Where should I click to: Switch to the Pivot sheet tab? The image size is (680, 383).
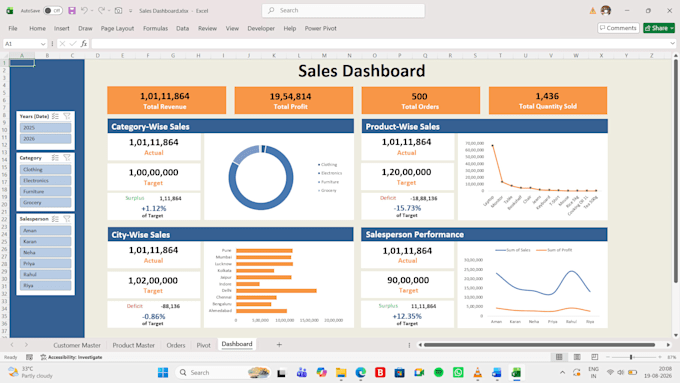click(203, 345)
